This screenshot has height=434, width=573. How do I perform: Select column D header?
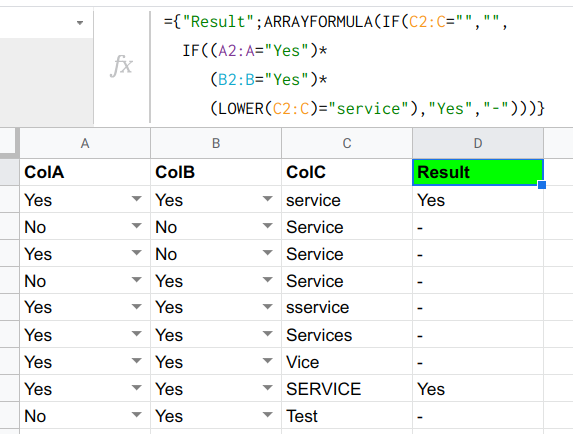pos(478,143)
